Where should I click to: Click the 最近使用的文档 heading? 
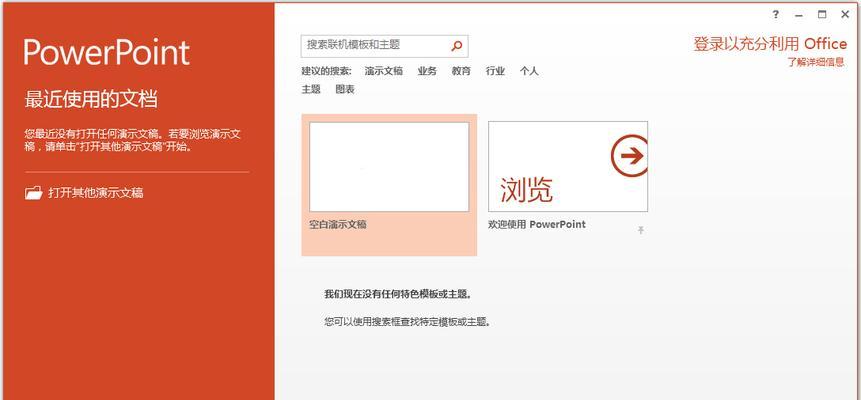[x=91, y=99]
